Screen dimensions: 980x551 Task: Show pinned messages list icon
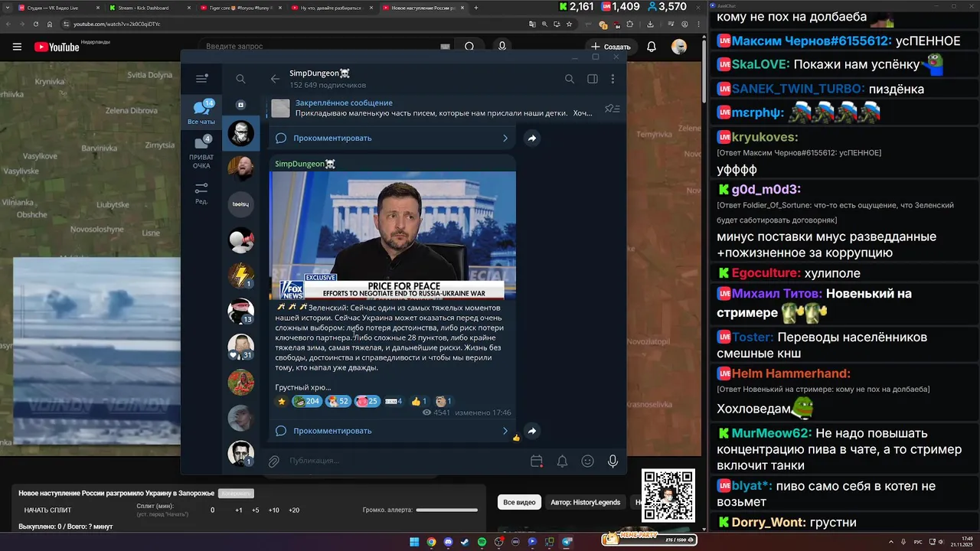[612, 109]
